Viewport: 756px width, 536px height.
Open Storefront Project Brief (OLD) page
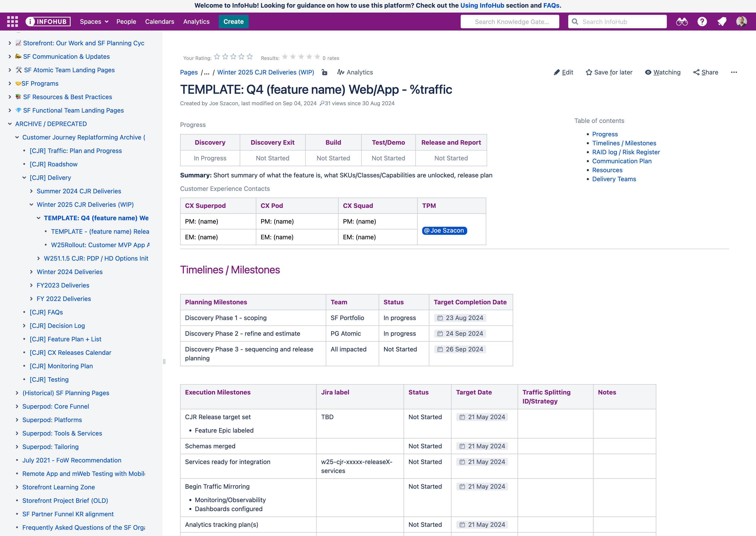coord(65,501)
